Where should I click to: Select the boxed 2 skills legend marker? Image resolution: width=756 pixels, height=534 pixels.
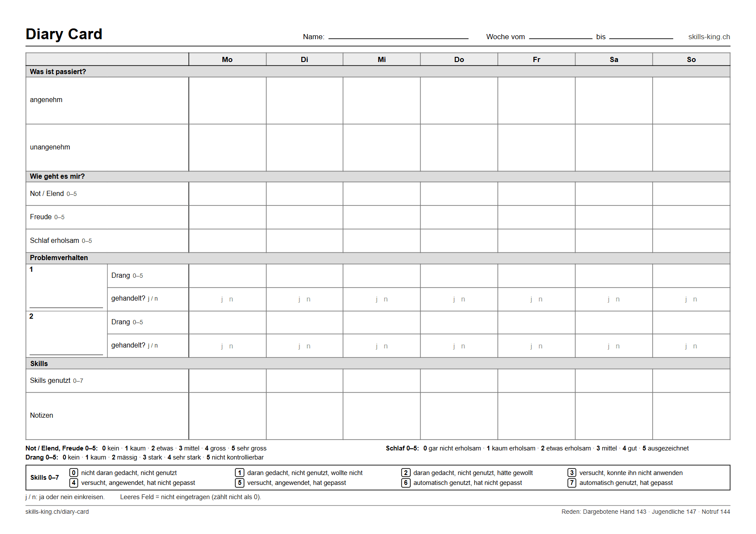pyautogui.click(x=406, y=473)
